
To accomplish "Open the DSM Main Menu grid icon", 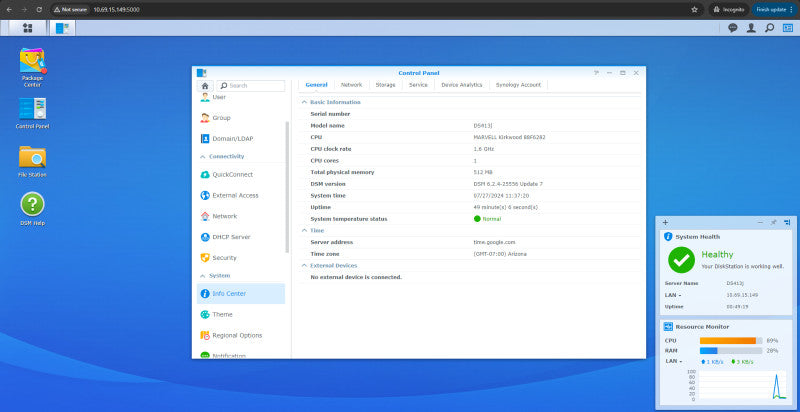I will tap(28, 28).
